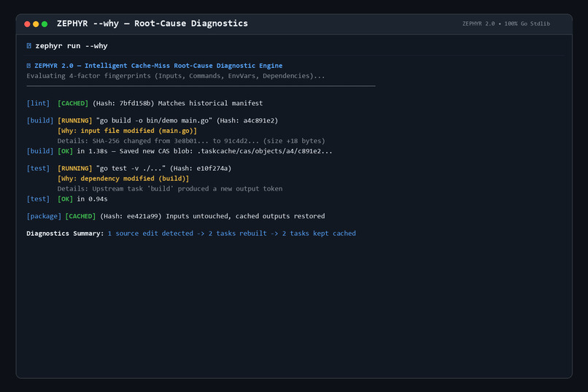Click 'Details: Upstream task 'build' produced' line

[x=170, y=188]
